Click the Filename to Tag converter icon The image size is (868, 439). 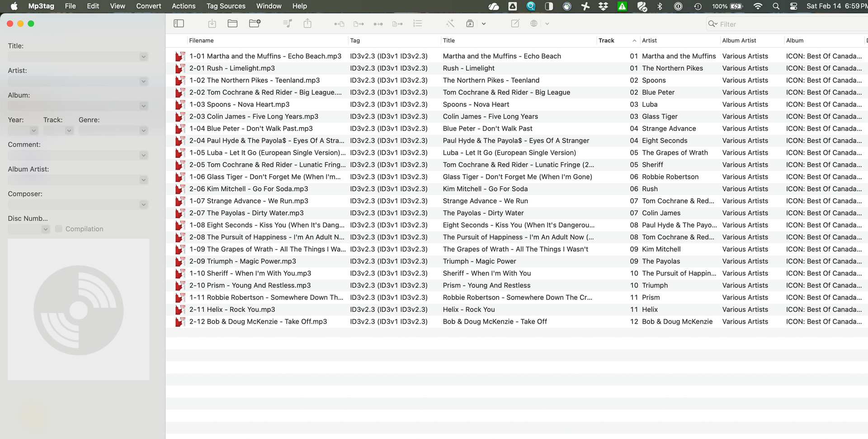(x=359, y=24)
